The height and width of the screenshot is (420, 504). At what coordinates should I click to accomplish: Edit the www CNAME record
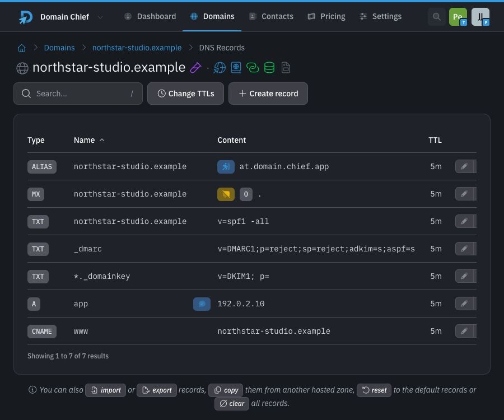[x=465, y=331]
